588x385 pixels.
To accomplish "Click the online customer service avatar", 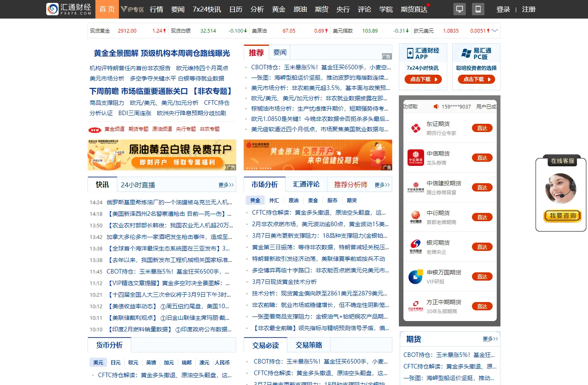I will [561, 189].
